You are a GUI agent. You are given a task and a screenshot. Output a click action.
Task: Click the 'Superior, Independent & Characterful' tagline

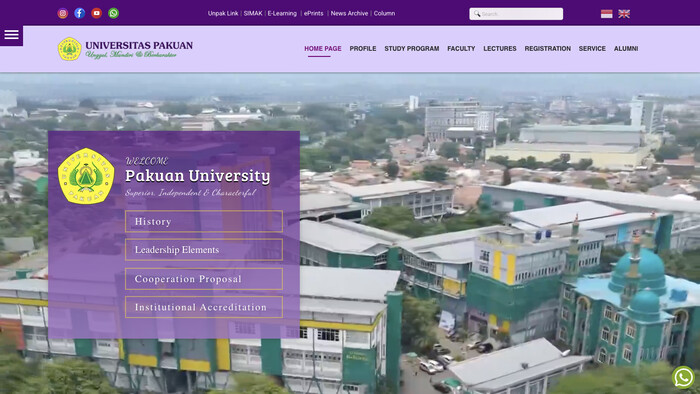[x=191, y=193]
